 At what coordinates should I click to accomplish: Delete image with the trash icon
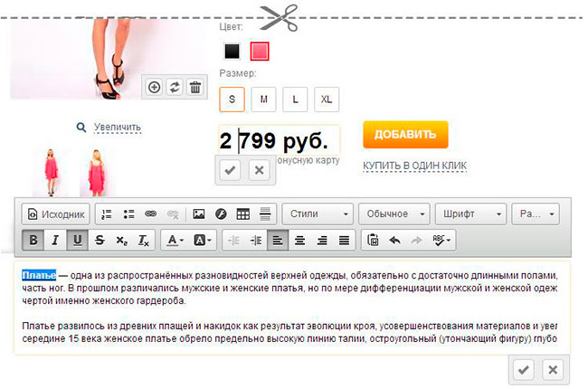click(195, 88)
